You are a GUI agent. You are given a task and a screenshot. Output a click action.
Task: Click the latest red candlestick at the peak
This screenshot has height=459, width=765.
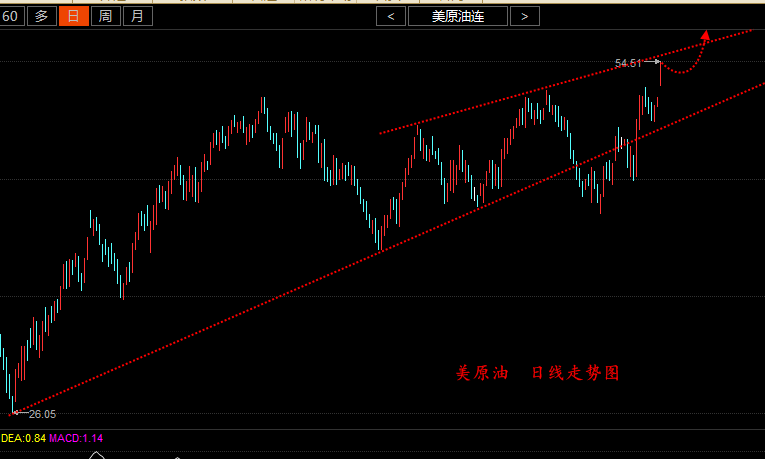click(x=660, y=75)
